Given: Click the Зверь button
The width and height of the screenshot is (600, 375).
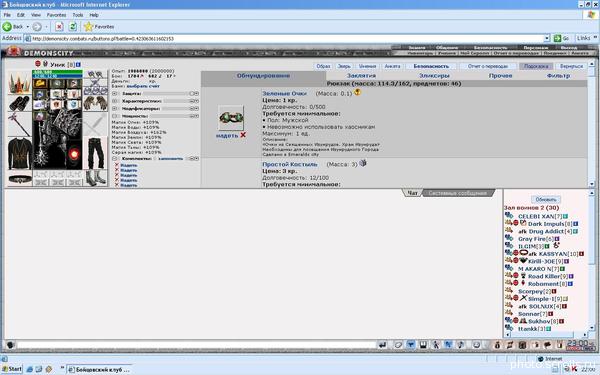Looking at the screenshot, I should tap(344, 66).
